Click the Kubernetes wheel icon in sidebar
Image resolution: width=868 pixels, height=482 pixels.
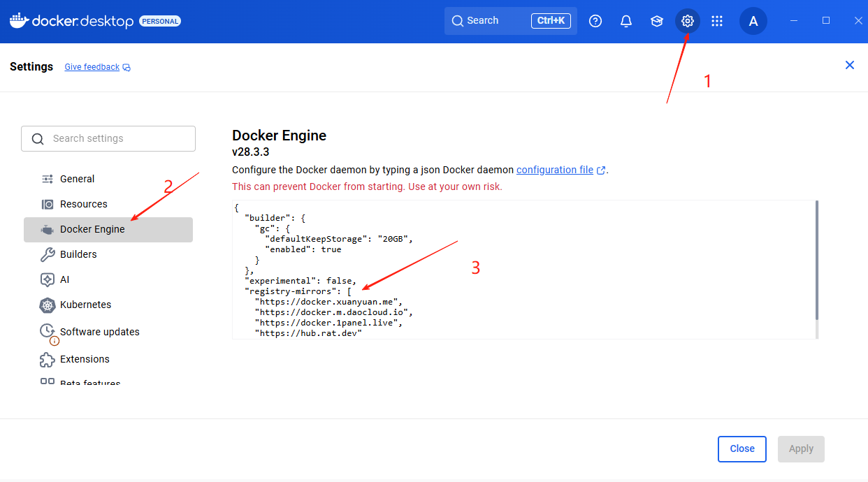pos(47,305)
